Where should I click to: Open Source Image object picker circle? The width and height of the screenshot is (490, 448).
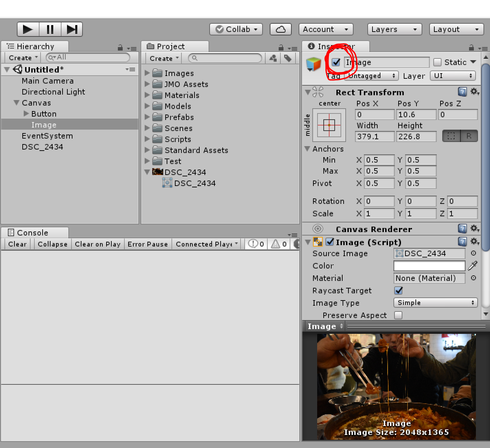tap(474, 253)
